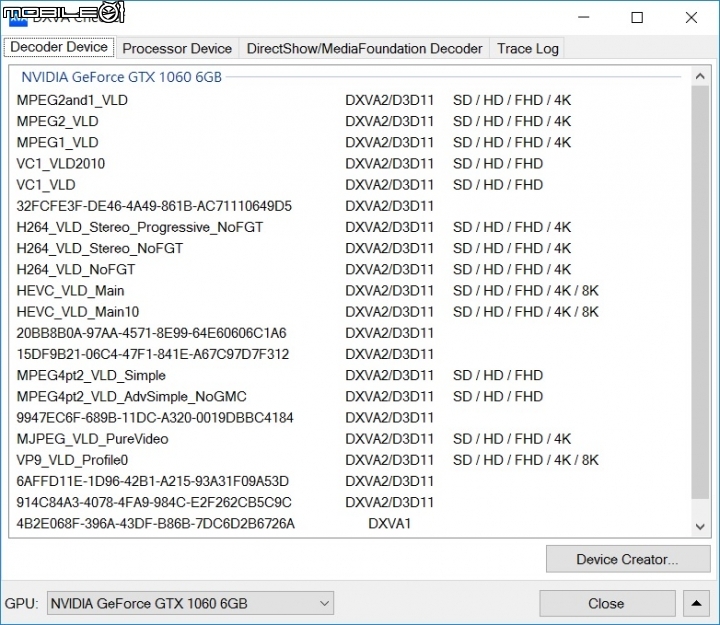Click the Device Creator... button
Viewport: 720px width, 625px height.
[x=628, y=559]
